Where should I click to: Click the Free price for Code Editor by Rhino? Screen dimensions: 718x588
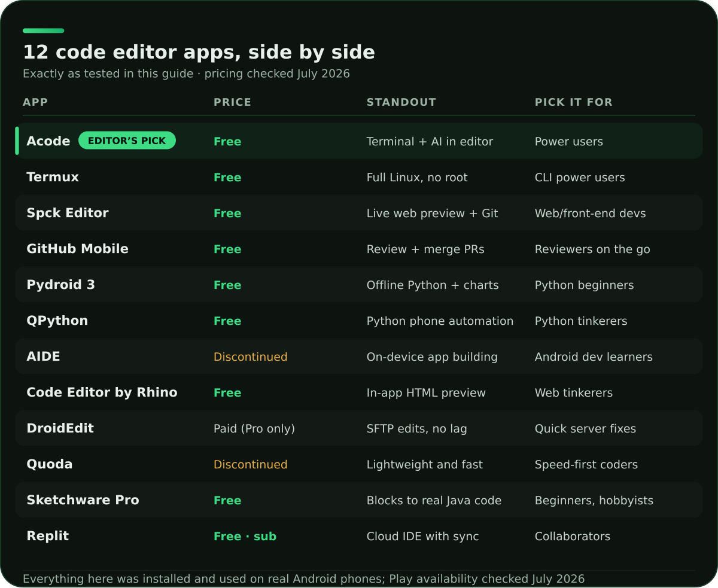tap(227, 393)
